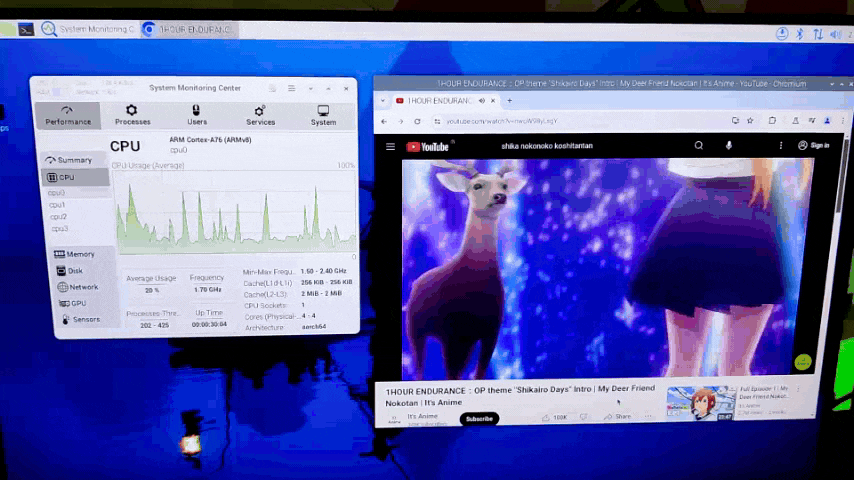Click the install app icon in address bar
Viewport: 854px width, 480px height.
(x=735, y=120)
